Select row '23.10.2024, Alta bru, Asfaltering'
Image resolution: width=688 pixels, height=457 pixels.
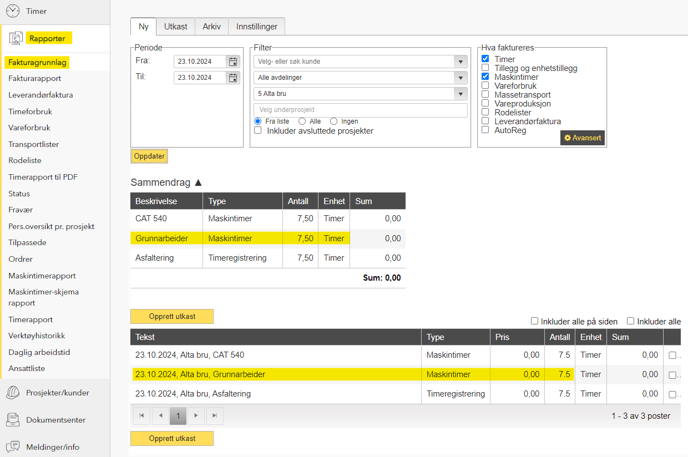pyautogui.click(x=405, y=394)
